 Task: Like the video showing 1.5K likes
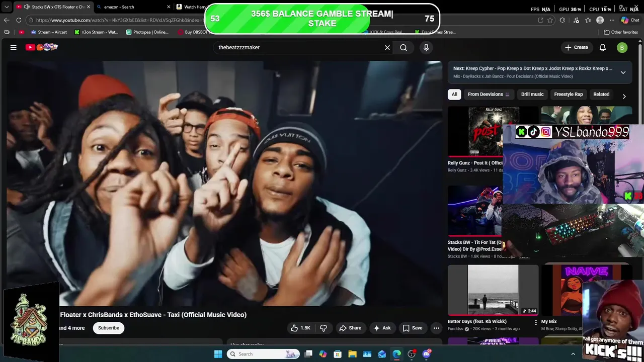(300, 328)
